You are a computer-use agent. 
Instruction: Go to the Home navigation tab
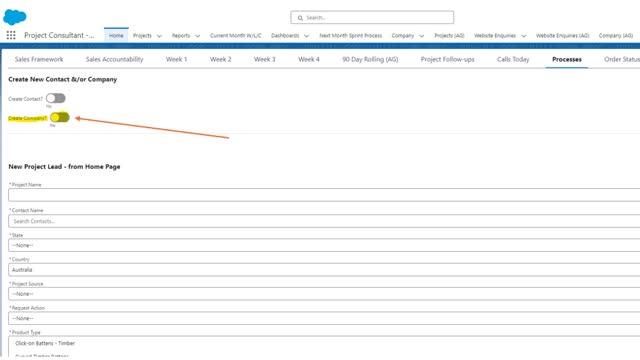tap(116, 36)
